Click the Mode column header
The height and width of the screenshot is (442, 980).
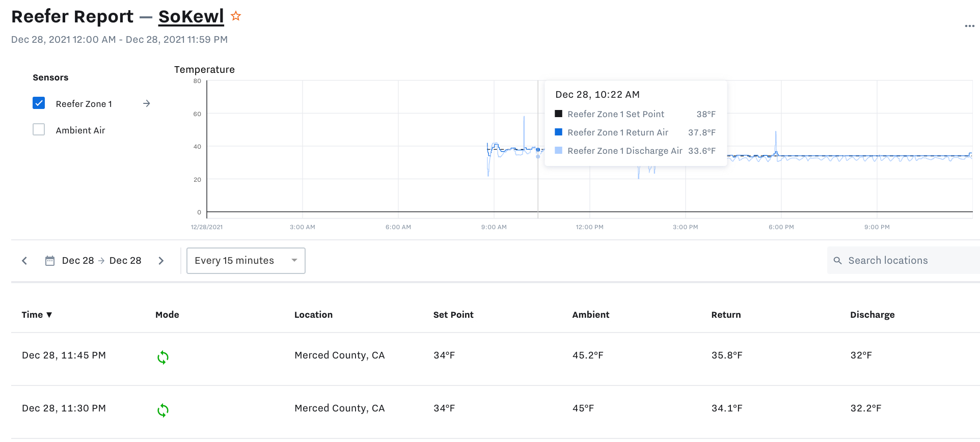[x=167, y=315]
